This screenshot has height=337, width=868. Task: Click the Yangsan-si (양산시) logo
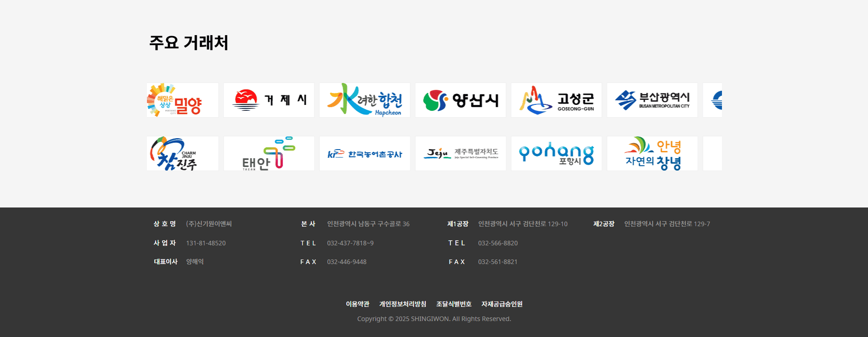tap(460, 100)
